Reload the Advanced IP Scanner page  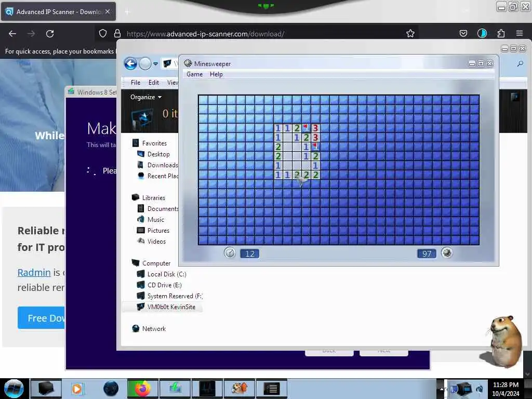coord(50,34)
